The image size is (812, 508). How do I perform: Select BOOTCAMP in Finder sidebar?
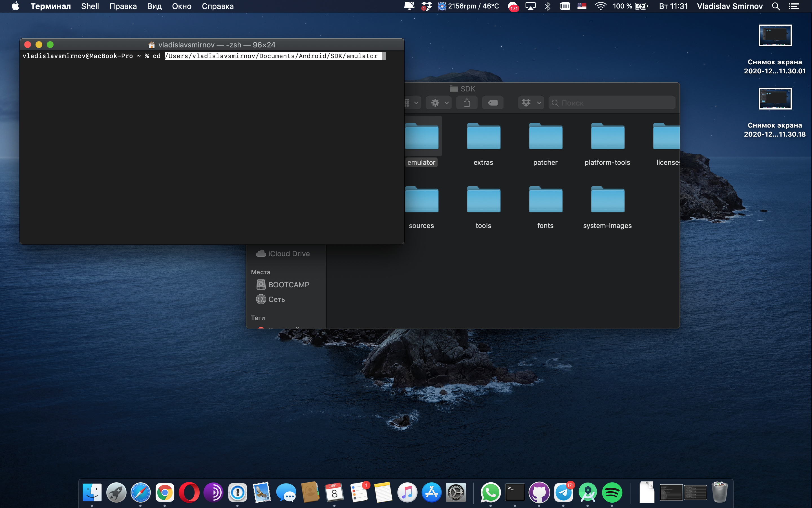tap(283, 284)
